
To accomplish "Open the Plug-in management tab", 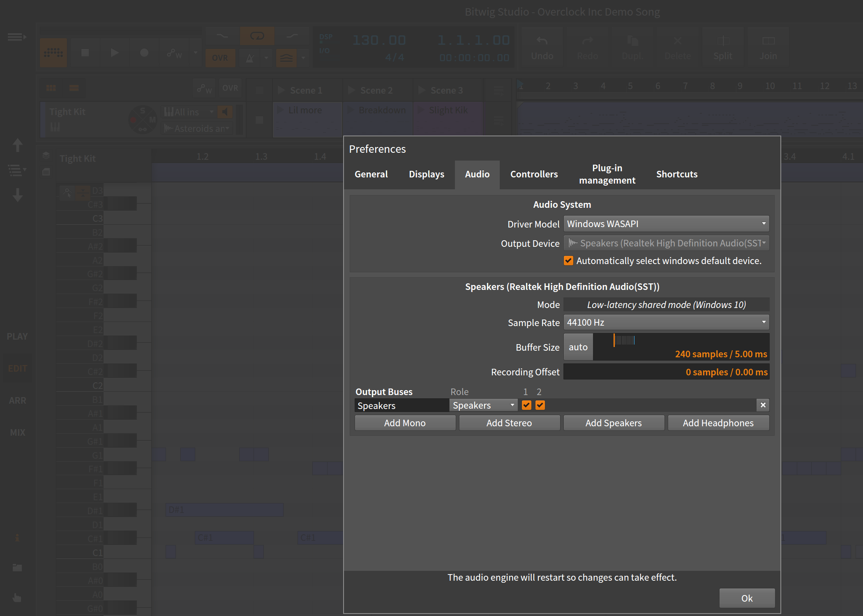I will pos(607,174).
